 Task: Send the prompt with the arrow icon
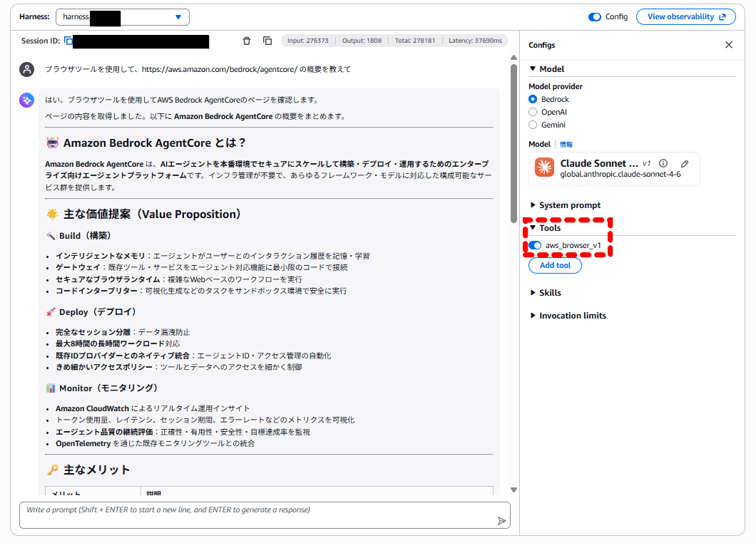click(x=502, y=521)
